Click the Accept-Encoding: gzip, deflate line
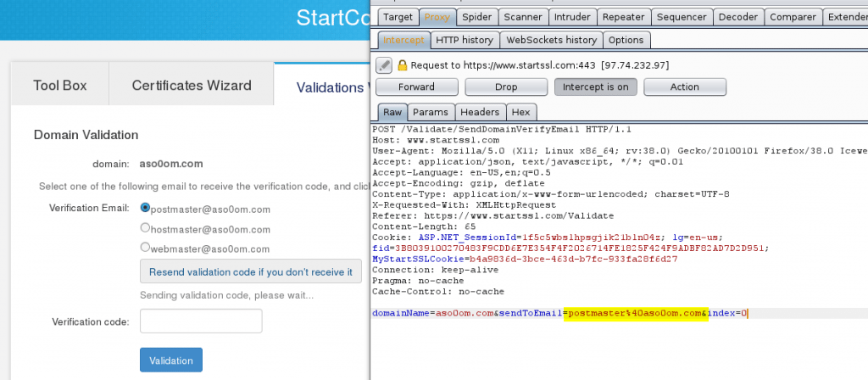The image size is (868, 380). pyautogui.click(x=459, y=183)
